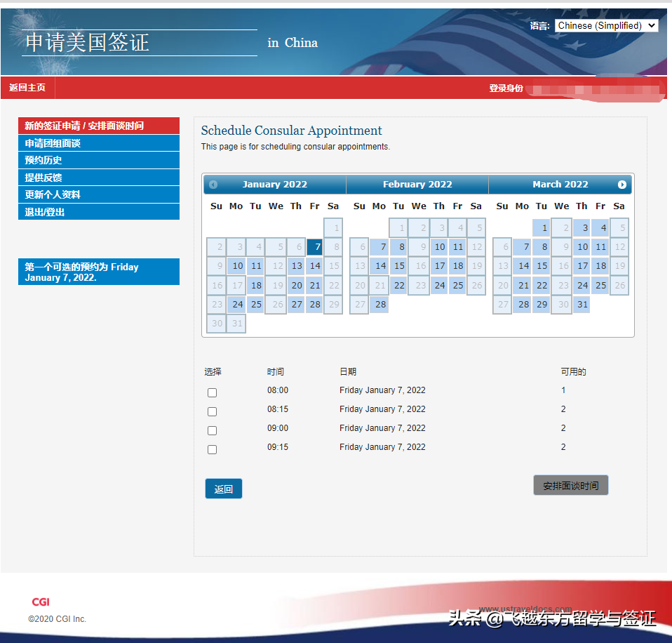Check the 09:00 appointment slot checkbox
The height and width of the screenshot is (643, 672).
pyautogui.click(x=212, y=430)
